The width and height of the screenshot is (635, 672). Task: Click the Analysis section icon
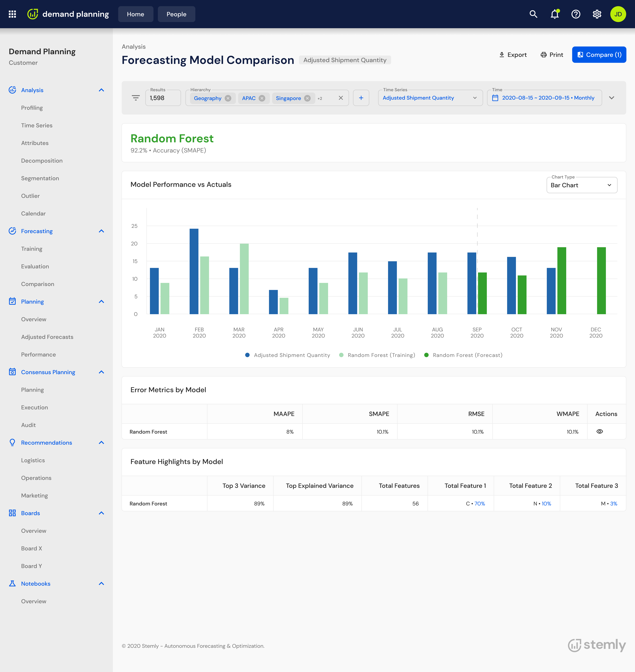[x=12, y=90]
